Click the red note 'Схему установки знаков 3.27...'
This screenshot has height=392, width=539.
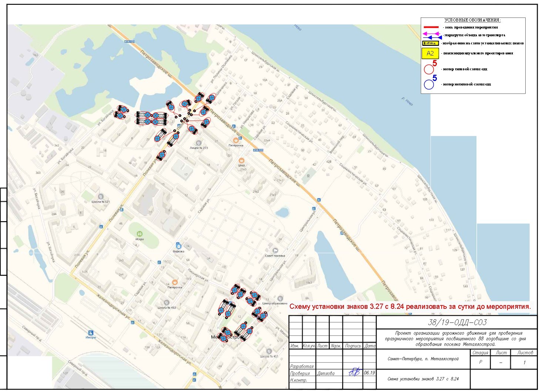[410, 307]
